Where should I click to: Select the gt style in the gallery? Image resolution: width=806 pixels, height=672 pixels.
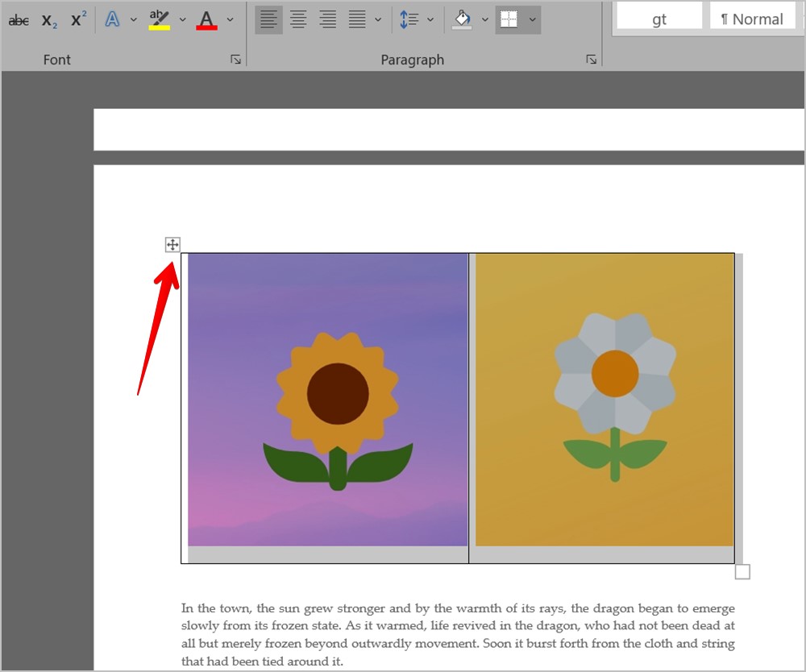[x=659, y=18]
